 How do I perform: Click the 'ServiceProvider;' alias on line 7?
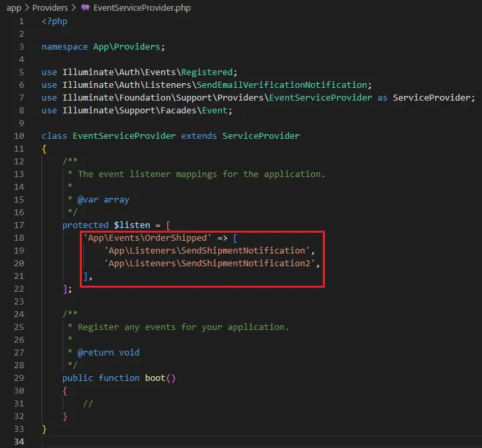click(434, 98)
